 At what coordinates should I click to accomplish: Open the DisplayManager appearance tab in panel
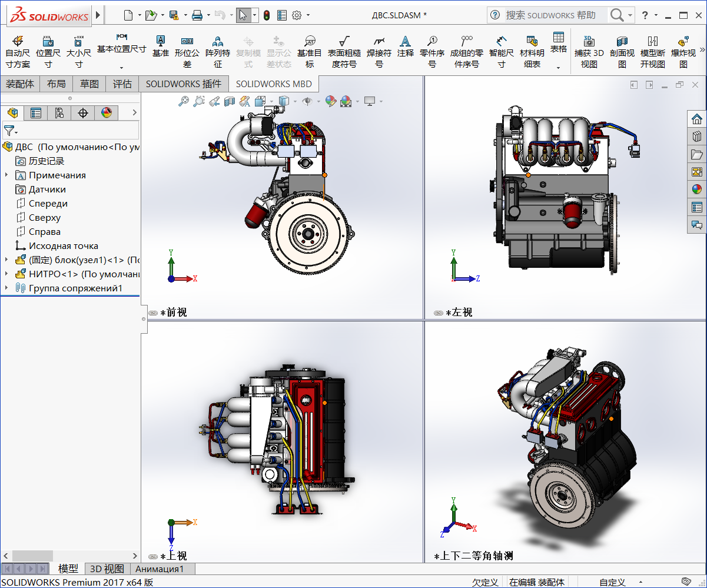tap(107, 113)
